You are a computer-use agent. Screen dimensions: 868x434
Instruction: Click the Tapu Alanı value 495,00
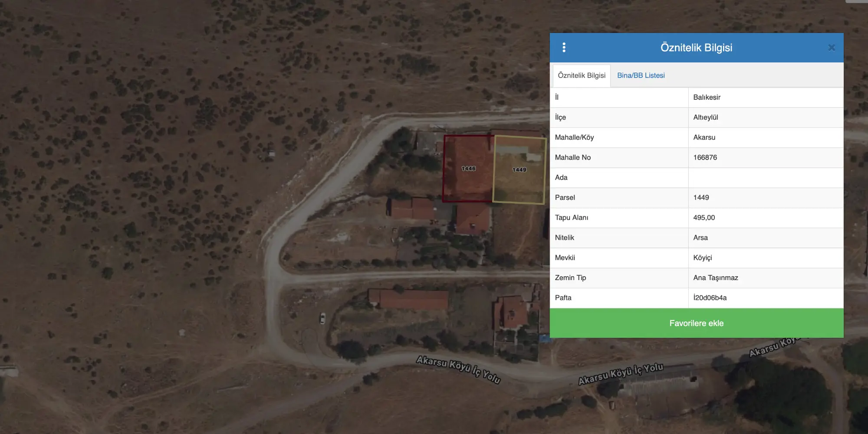pos(704,218)
